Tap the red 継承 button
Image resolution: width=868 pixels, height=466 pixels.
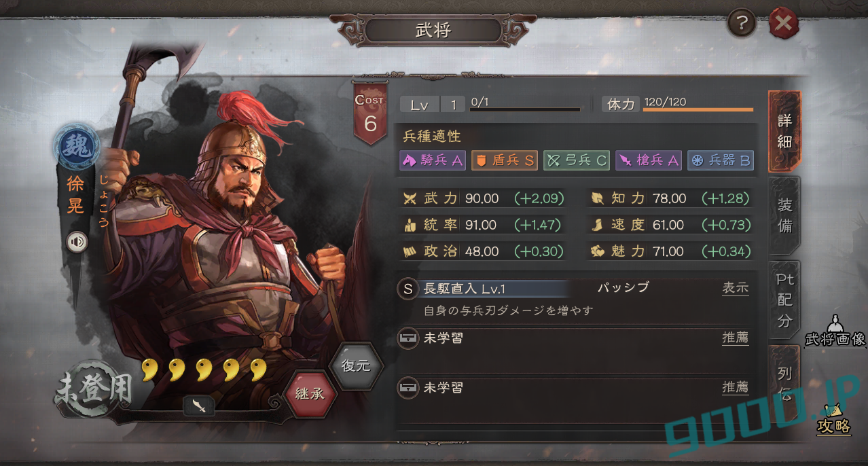click(x=310, y=393)
